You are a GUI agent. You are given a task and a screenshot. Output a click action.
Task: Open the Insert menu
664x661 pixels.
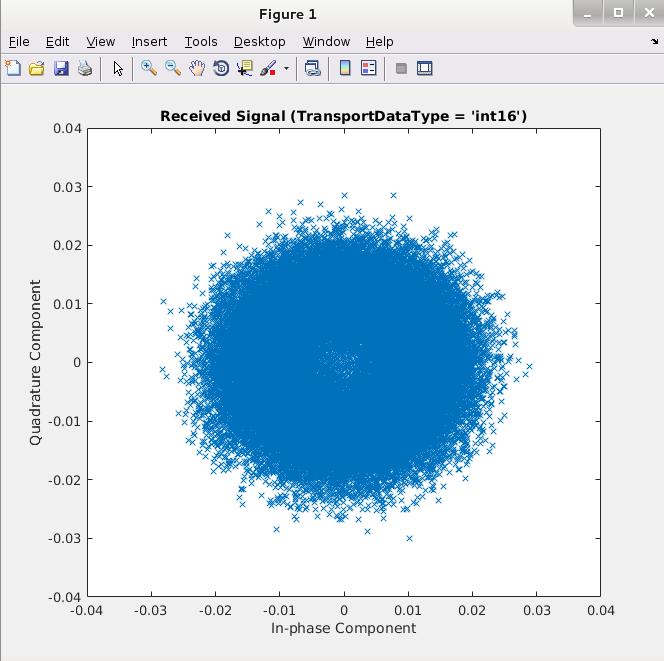click(149, 41)
